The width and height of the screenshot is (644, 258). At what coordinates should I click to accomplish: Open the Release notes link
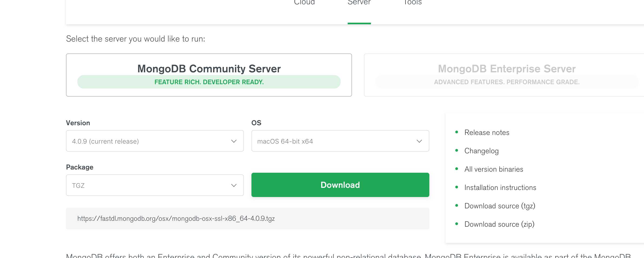[487, 133]
